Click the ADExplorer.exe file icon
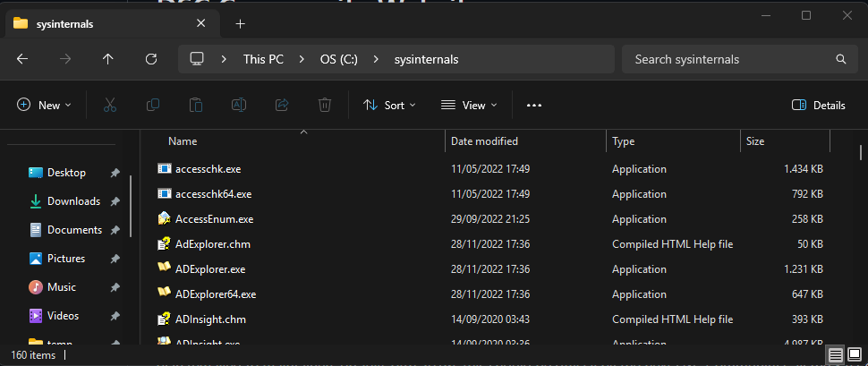 coord(165,268)
